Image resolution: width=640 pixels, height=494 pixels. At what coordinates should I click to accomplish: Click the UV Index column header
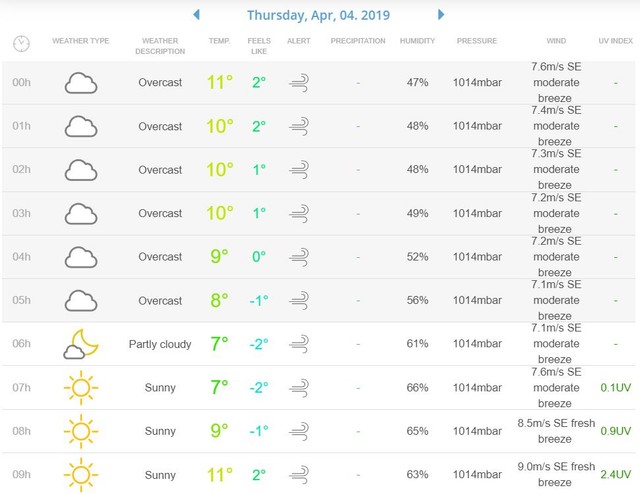[x=615, y=41]
